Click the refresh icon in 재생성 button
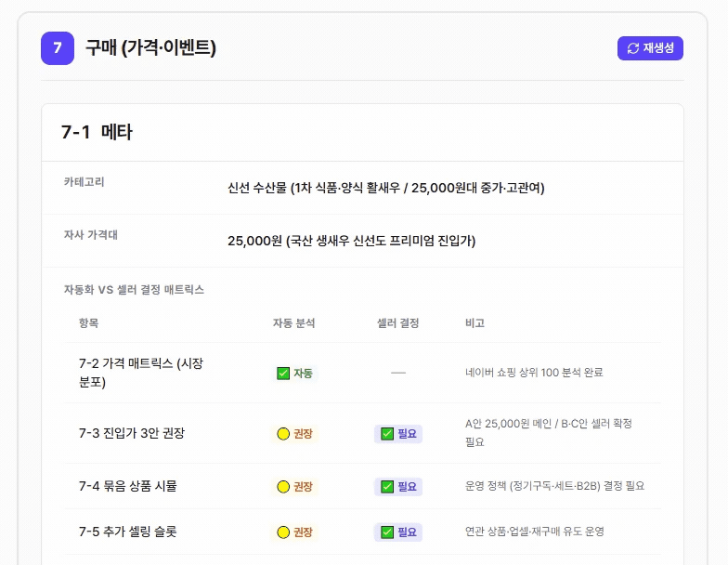The image size is (728, 565). click(x=633, y=48)
